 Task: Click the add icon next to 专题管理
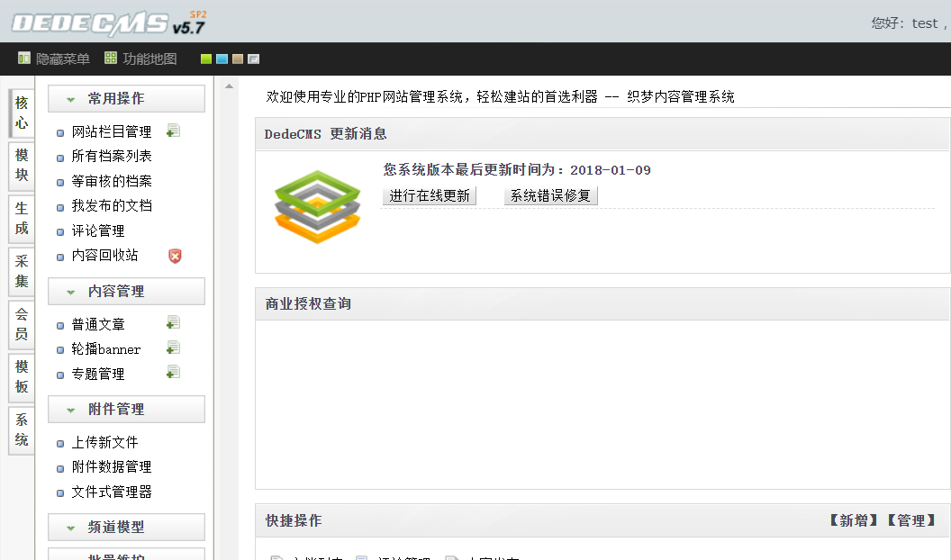(x=174, y=373)
